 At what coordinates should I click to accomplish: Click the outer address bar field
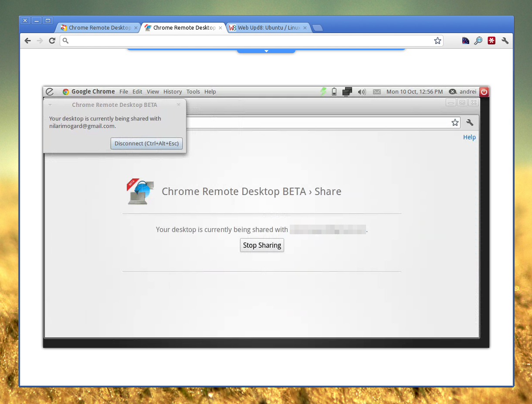pos(251,40)
